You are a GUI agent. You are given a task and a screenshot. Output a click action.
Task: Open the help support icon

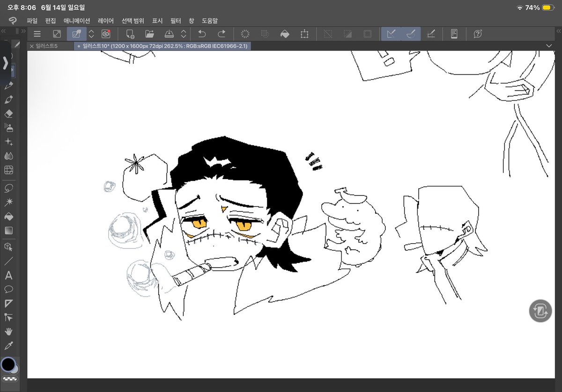(x=478, y=34)
